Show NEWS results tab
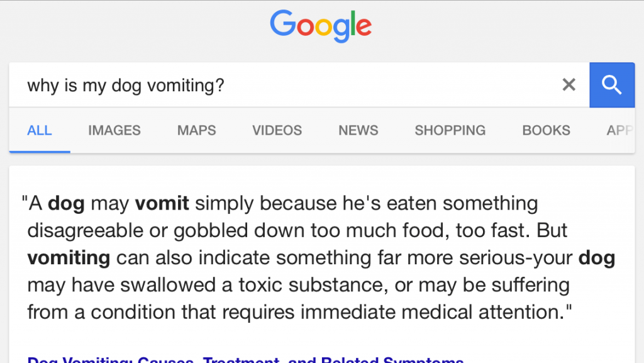Image resolution: width=644 pixels, height=363 pixels. (x=358, y=131)
